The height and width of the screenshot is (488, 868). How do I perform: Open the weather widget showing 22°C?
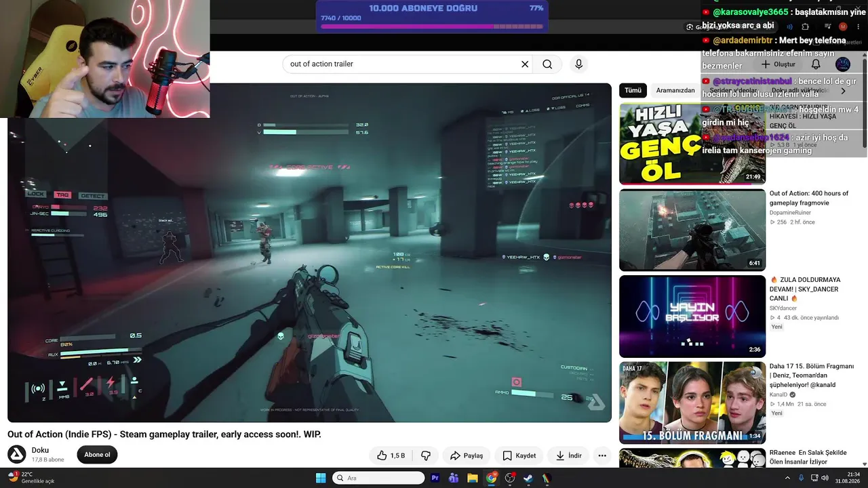click(31, 477)
